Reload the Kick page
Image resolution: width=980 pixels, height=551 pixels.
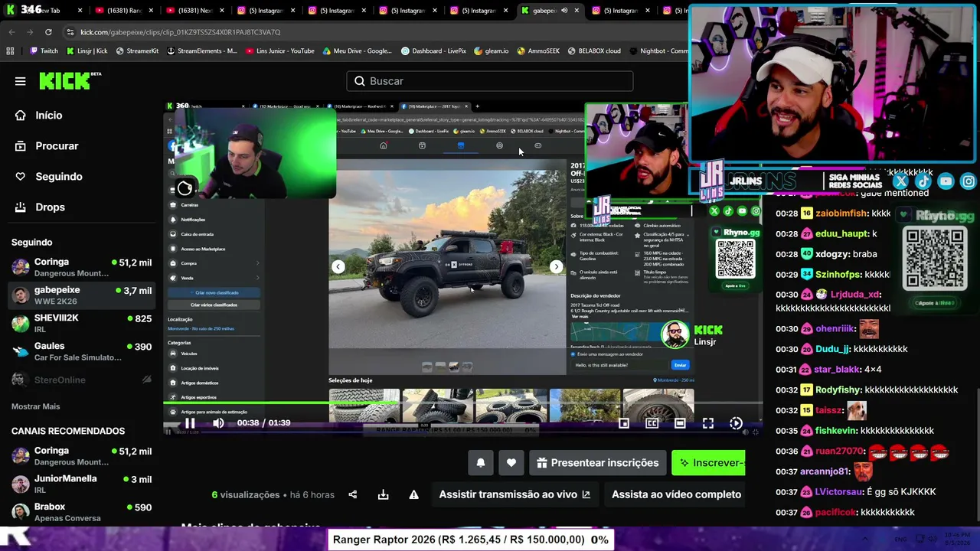[48, 32]
